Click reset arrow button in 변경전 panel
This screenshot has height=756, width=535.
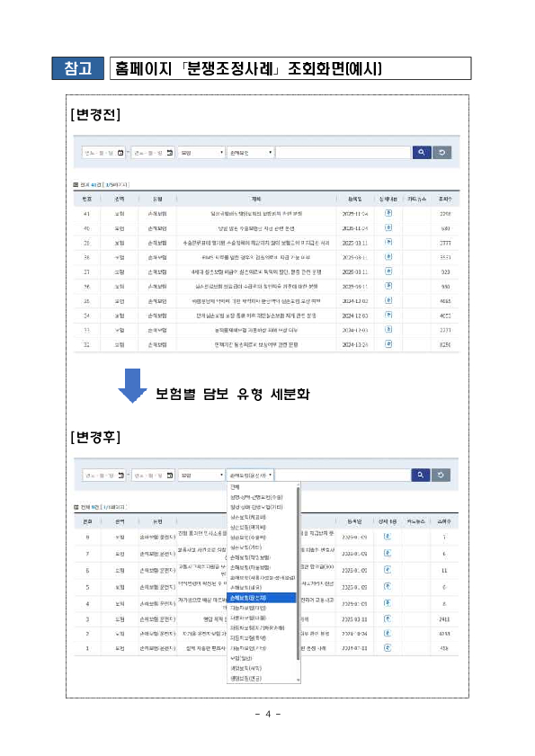[441, 152]
